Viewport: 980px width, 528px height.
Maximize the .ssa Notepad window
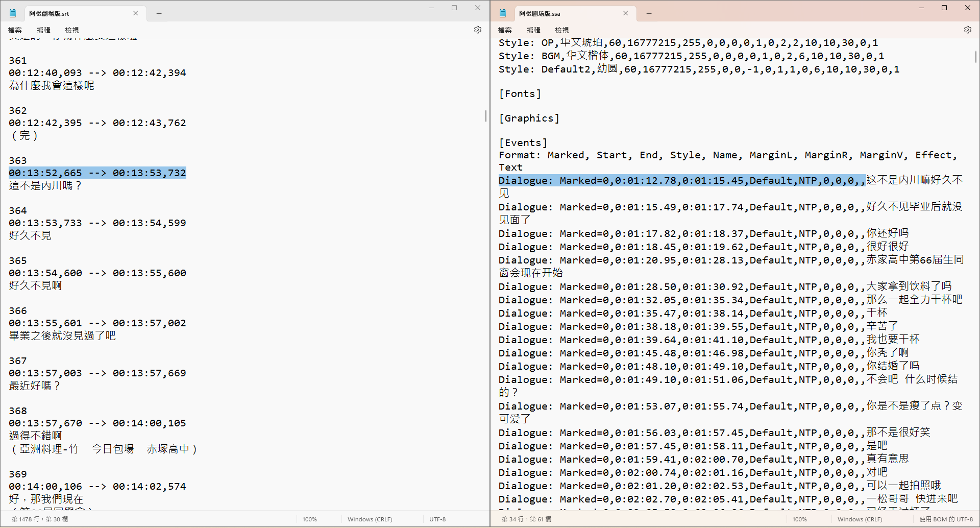pos(944,8)
